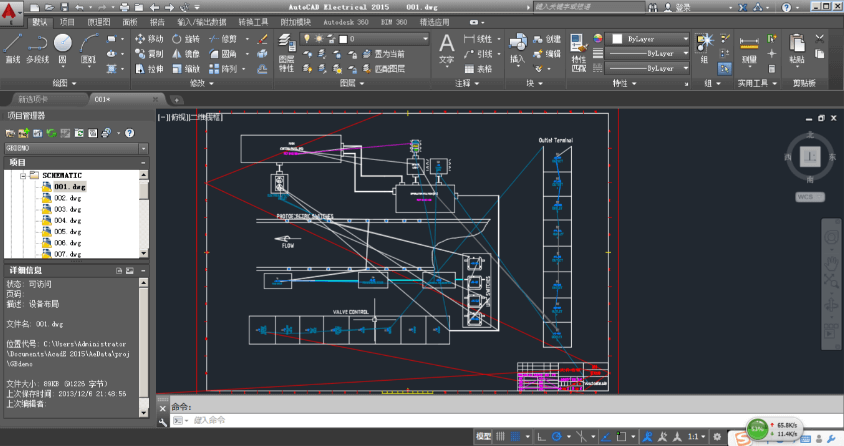Click the ViewCube top face

point(809,155)
